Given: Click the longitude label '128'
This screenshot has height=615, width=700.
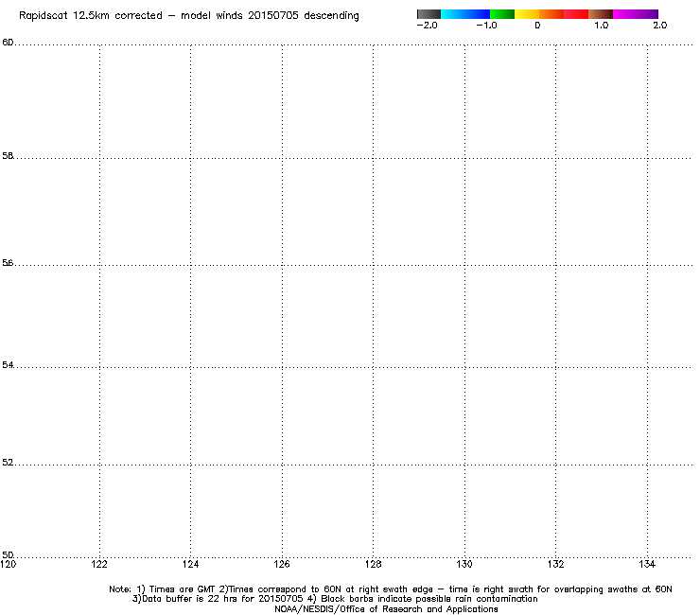Looking at the screenshot, I should point(374,565).
